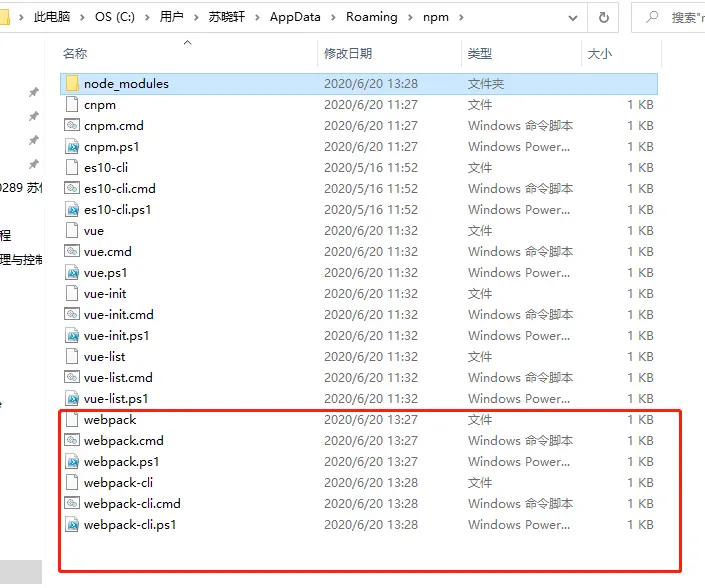Image resolution: width=705 pixels, height=588 pixels.
Task: Click the cnpm blank file icon
Action: [72, 105]
